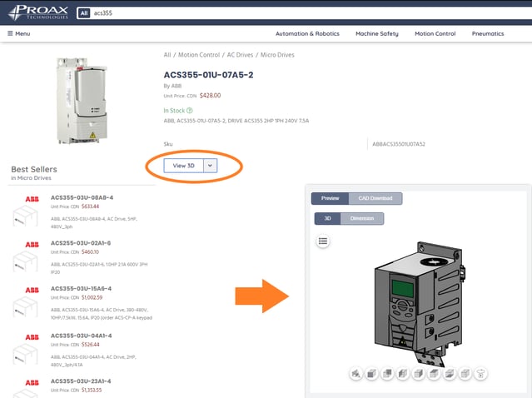Open the 3D viewer list menu icon
The image size is (532, 398).
pyautogui.click(x=323, y=241)
